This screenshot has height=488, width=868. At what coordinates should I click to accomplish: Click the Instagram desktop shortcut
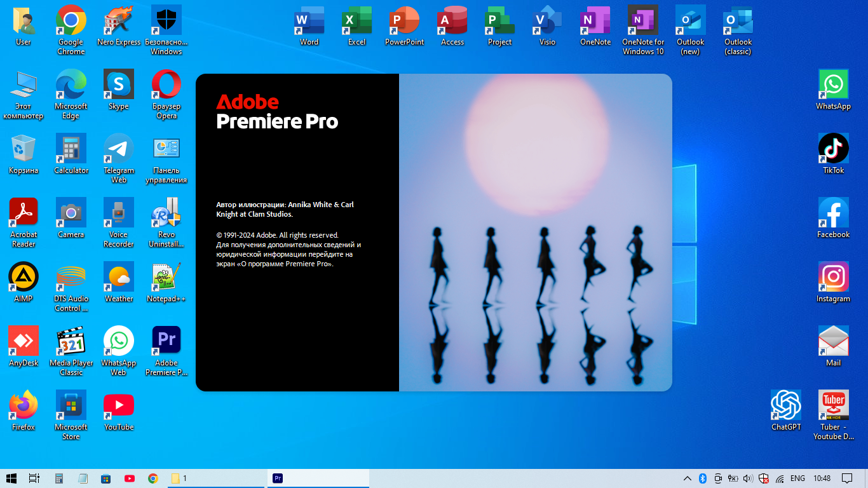834,282
